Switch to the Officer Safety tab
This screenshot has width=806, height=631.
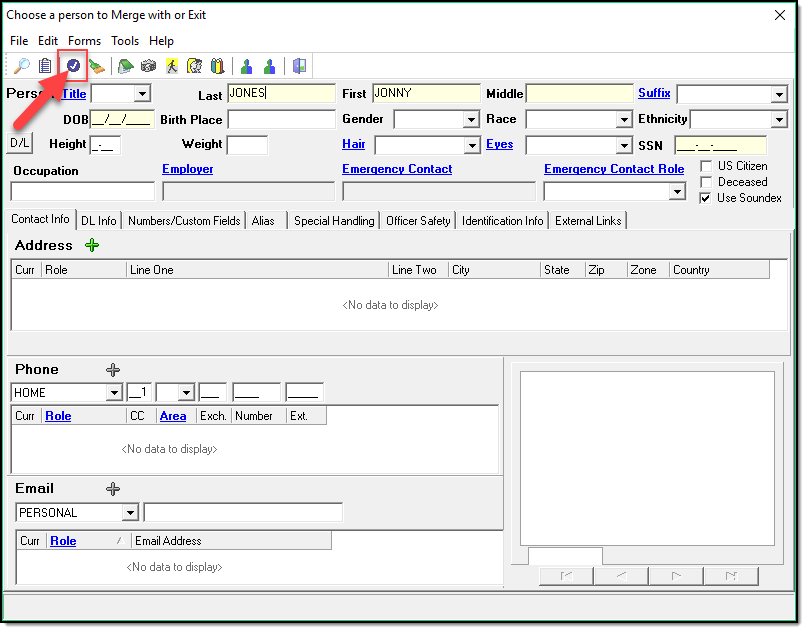click(418, 220)
